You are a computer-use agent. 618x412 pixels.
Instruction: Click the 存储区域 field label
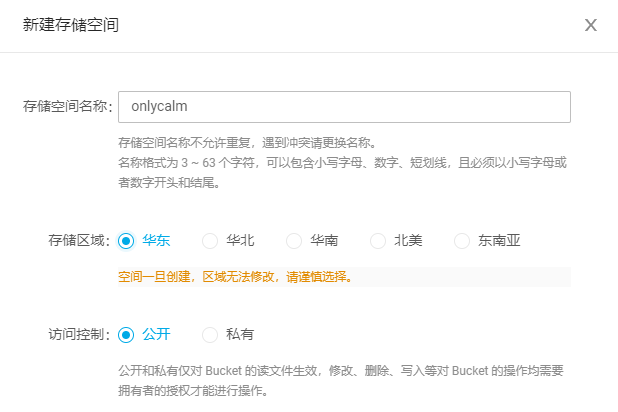79,240
